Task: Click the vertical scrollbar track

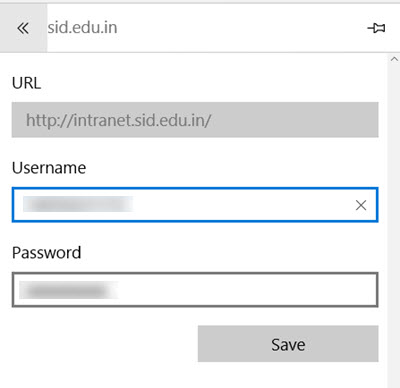Action: tap(394, 223)
